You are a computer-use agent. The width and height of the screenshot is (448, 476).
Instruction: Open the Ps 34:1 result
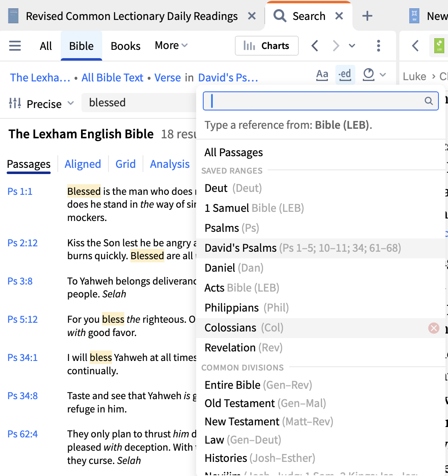click(x=22, y=358)
